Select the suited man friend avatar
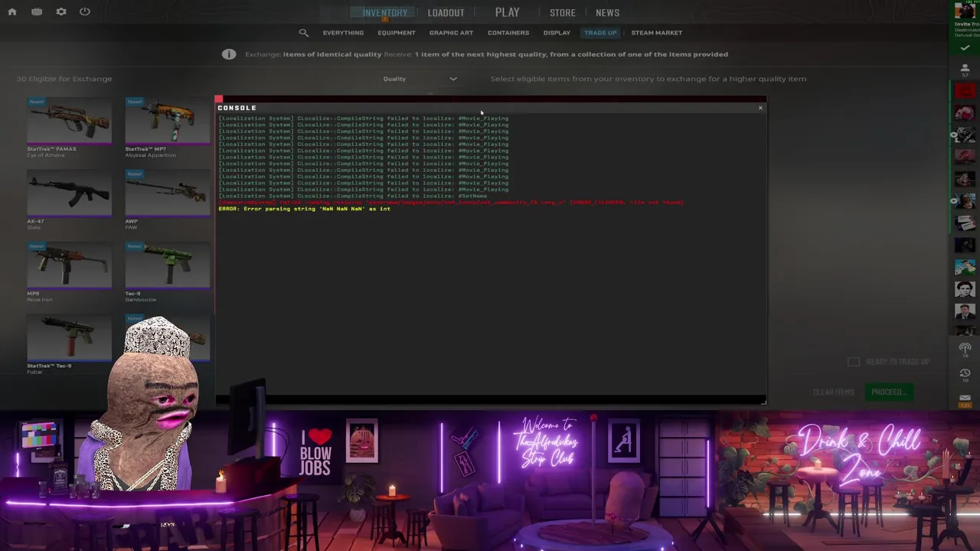Image resolution: width=980 pixels, height=551 pixels. pyautogui.click(x=965, y=311)
